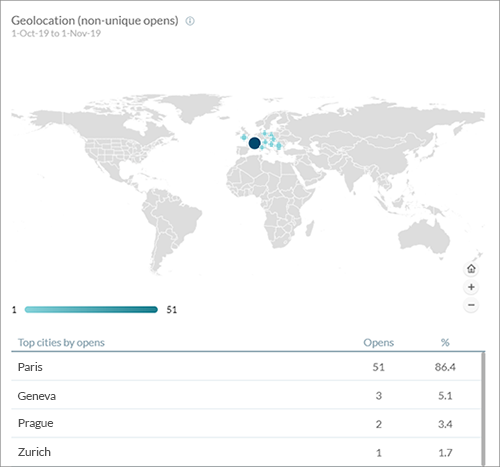Click the opens color gradient legend bar
This screenshot has height=467, width=500.
point(91,310)
